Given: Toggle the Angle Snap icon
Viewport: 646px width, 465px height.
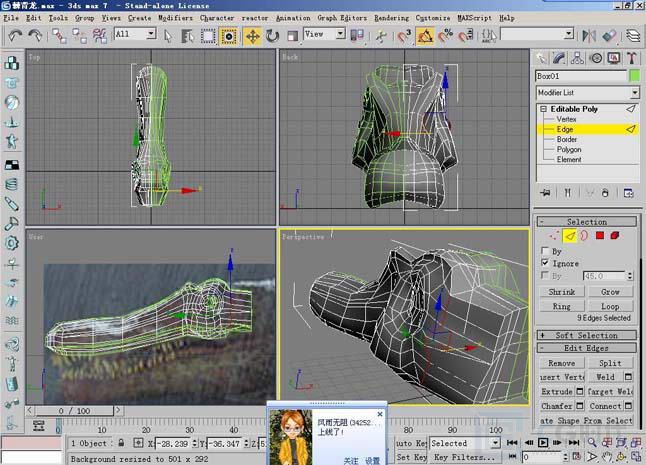Looking at the screenshot, I should point(425,36).
